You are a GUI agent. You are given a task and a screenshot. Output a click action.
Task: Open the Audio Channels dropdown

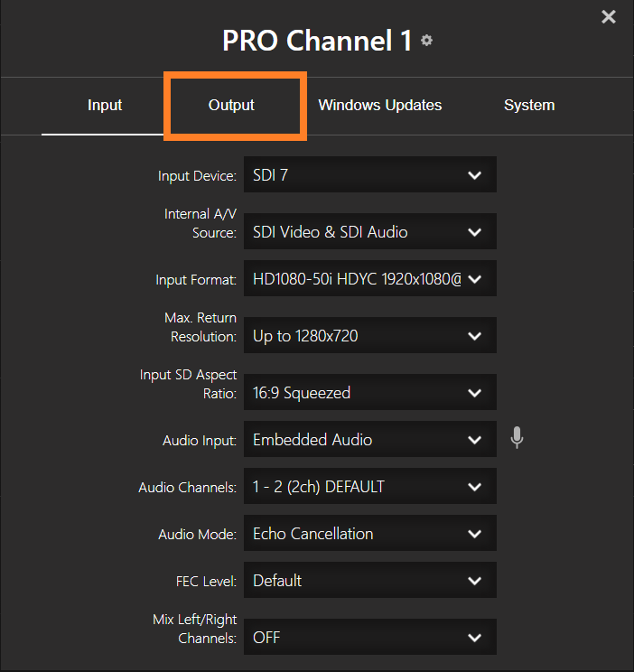368,487
